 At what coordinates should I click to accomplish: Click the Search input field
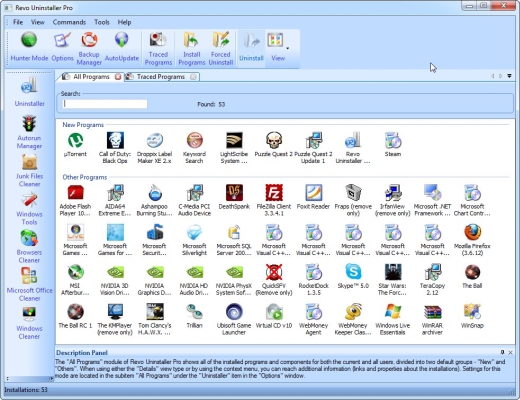point(105,104)
